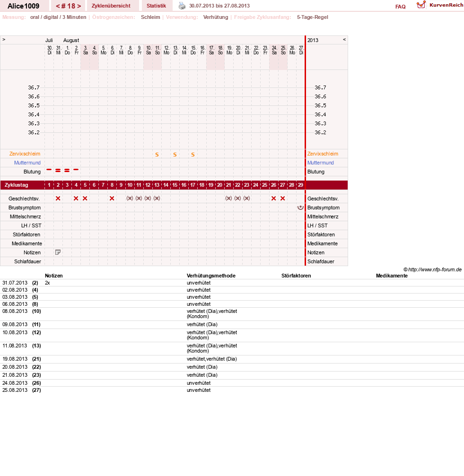The width and height of the screenshot is (464, 476).
Task: Click the red X intercourse mark on day 2
Action: 58,198
